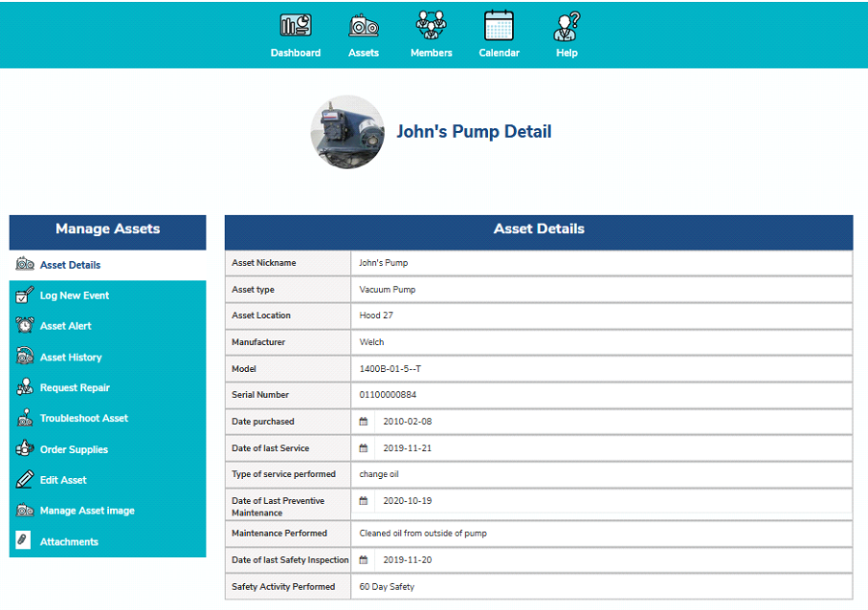Viewport: 868px width, 610px height.
Task: Click the Asset Alert alarm clock icon
Action: [x=25, y=326]
